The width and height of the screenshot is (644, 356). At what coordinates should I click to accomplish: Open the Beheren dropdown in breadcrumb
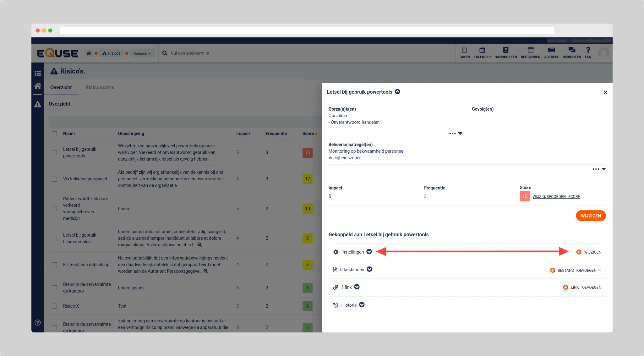click(142, 53)
